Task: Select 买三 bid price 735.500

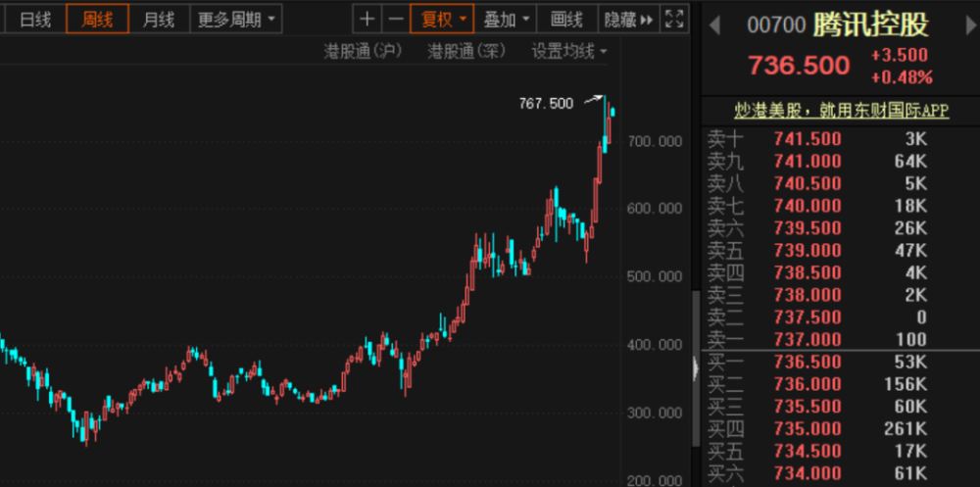Action: (x=808, y=407)
